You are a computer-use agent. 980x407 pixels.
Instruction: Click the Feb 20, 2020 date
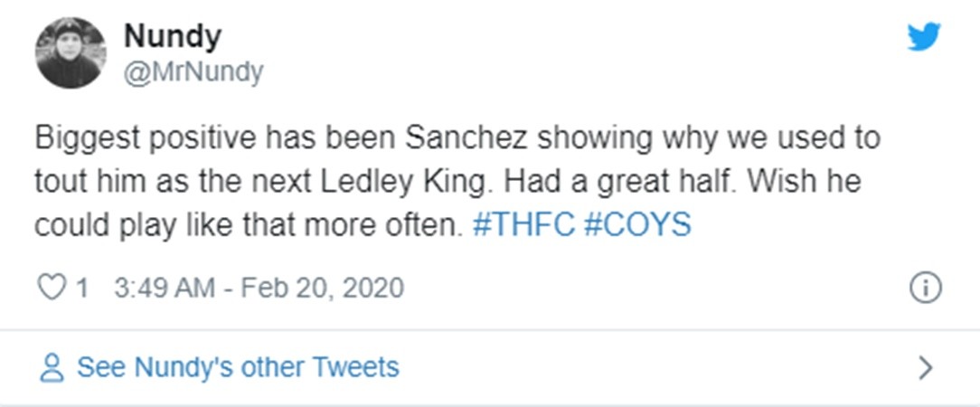[x=316, y=288]
